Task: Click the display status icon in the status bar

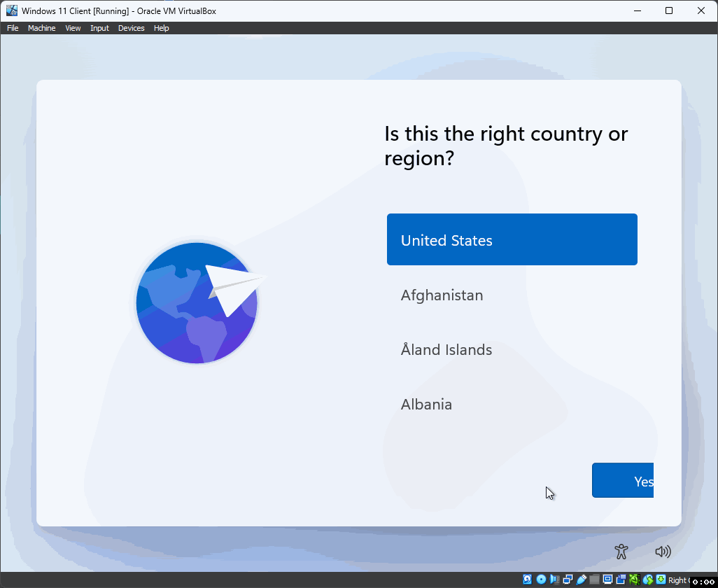Action: pyautogui.click(x=607, y=580)
